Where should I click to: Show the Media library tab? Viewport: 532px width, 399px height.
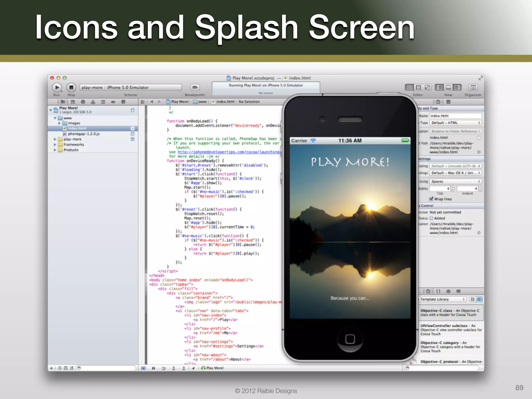[458, 291]
